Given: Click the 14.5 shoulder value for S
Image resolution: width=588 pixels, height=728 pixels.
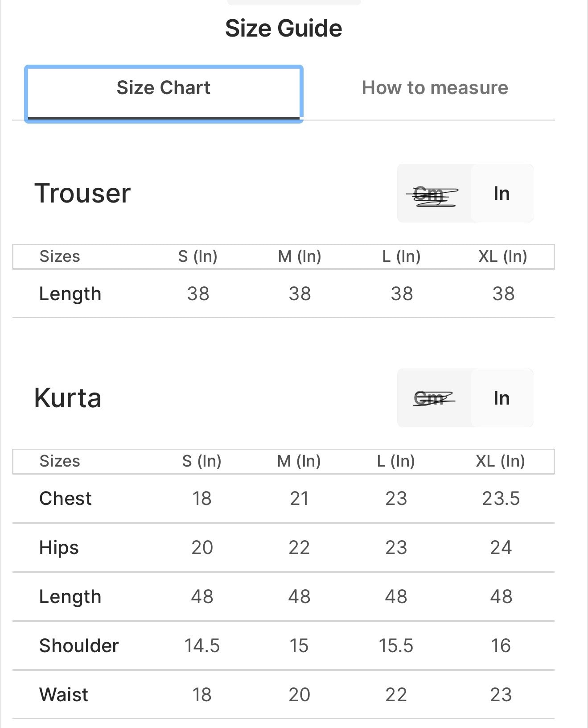Looking at the screenshot, I should click(x=202, y=646).
